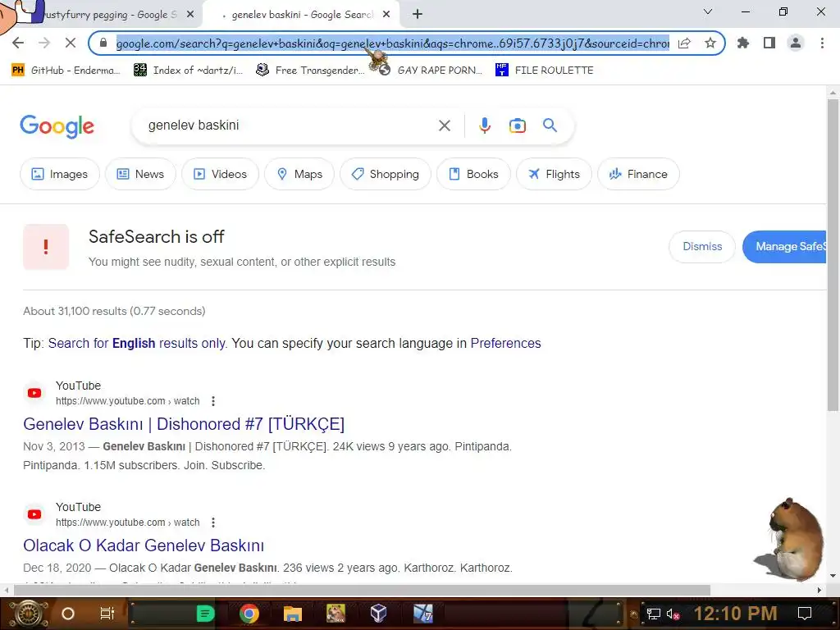Open Task View in taskbar
The height and width of the screenshot is (630, 840).
pyautogui.click(x=107, y=614)
